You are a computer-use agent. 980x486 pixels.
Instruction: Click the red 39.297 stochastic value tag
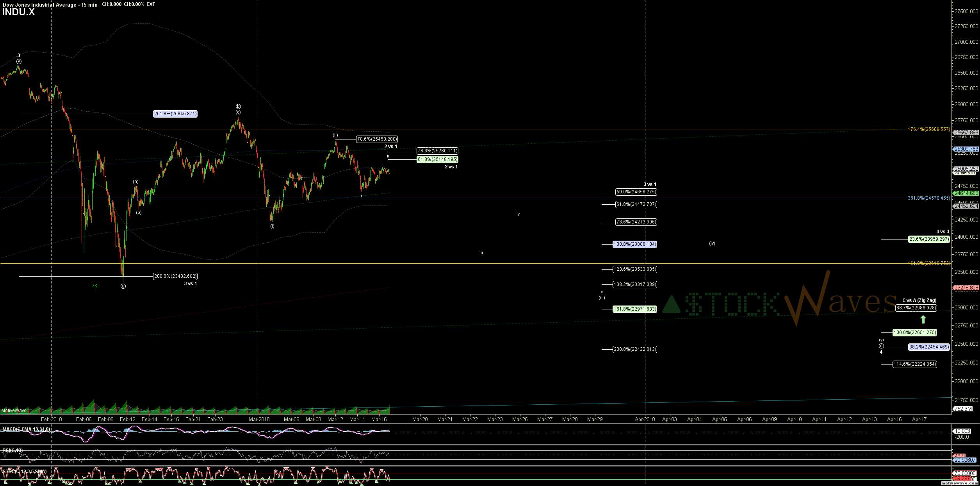[962, 478]
